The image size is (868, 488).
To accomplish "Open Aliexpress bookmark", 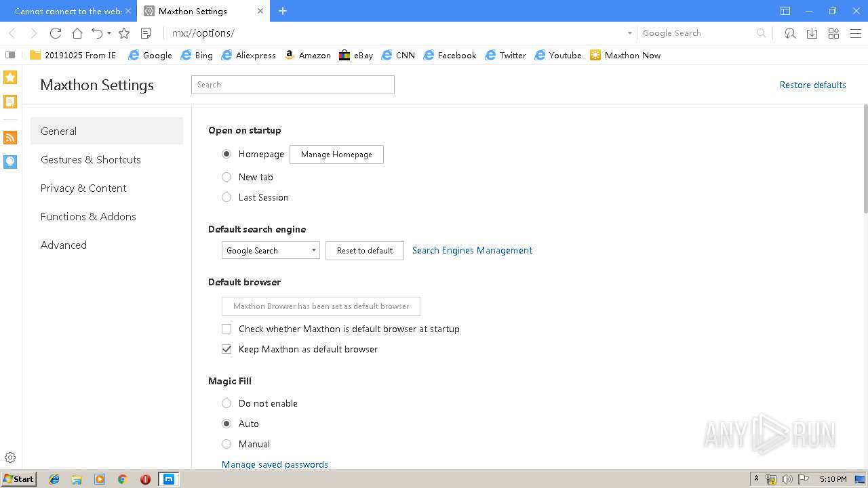I will [x=248, y=55].
